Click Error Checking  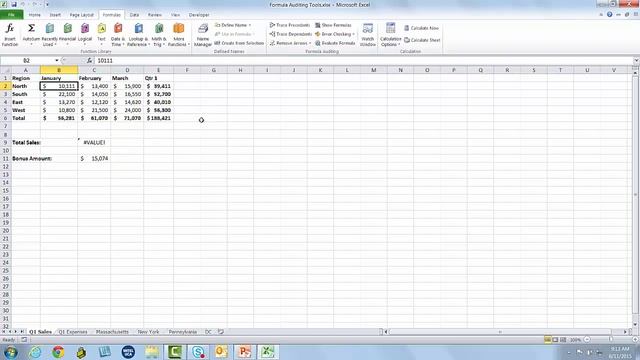pyautogui.click(x=335, y=34)
